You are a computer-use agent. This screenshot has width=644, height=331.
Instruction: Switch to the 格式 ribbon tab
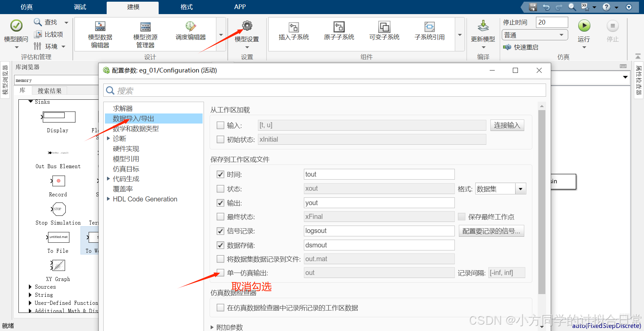[x=186, y=7]
